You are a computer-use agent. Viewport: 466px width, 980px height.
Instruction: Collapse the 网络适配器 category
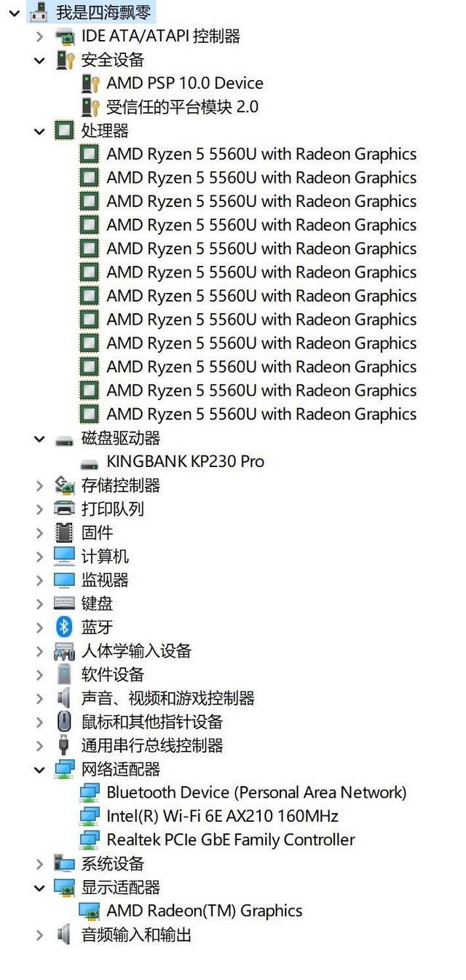[x=39, y=769]
